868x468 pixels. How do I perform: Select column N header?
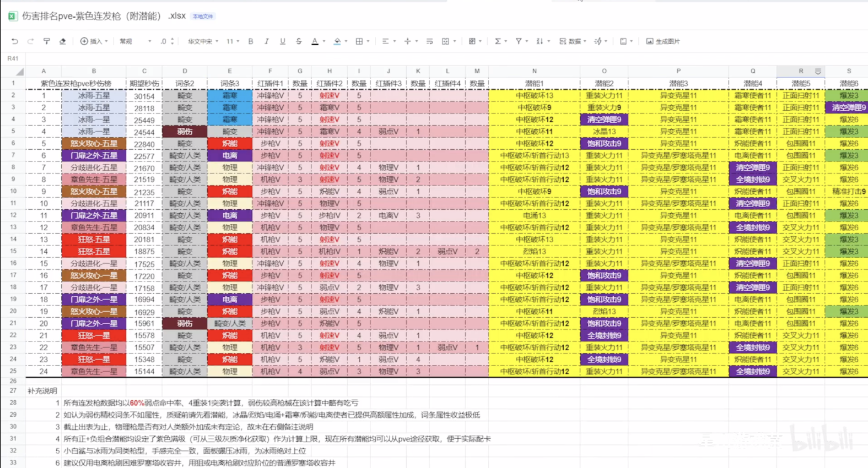click(534, 71)
